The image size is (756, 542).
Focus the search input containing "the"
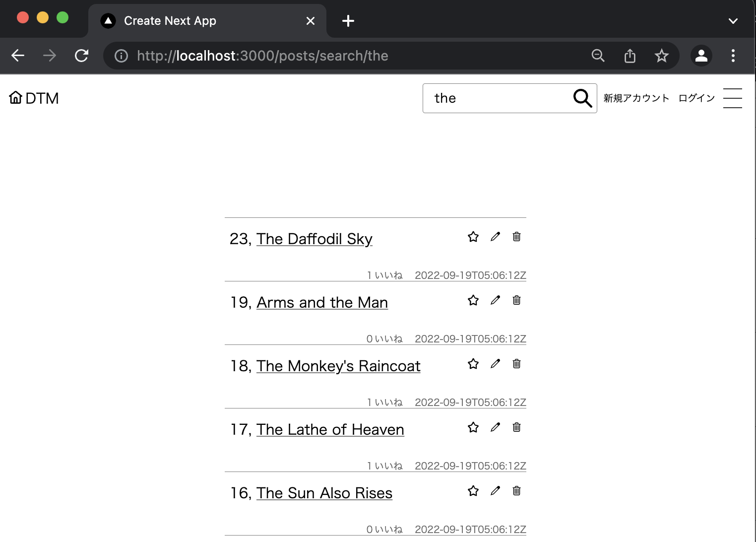click(x=496, y=98)
